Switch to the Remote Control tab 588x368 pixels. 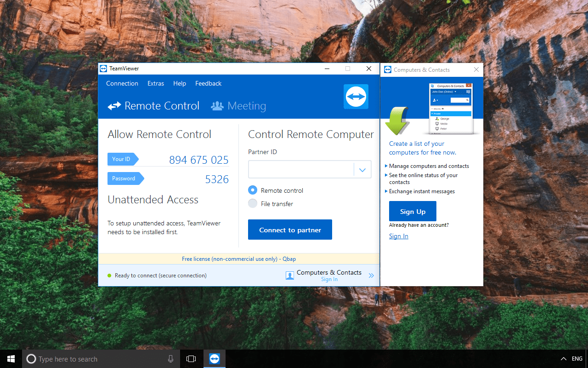click(x=153, y=106)
